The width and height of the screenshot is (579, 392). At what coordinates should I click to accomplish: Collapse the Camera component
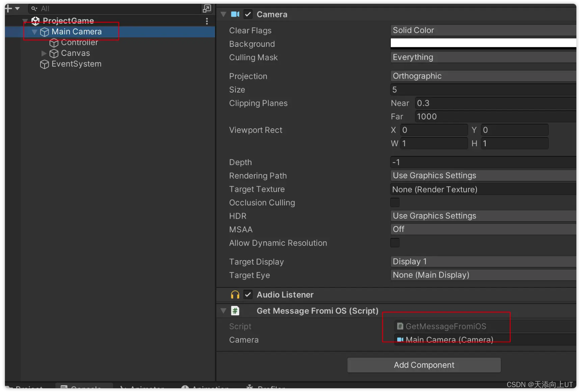pyautogui.click(x=223, y=14)
